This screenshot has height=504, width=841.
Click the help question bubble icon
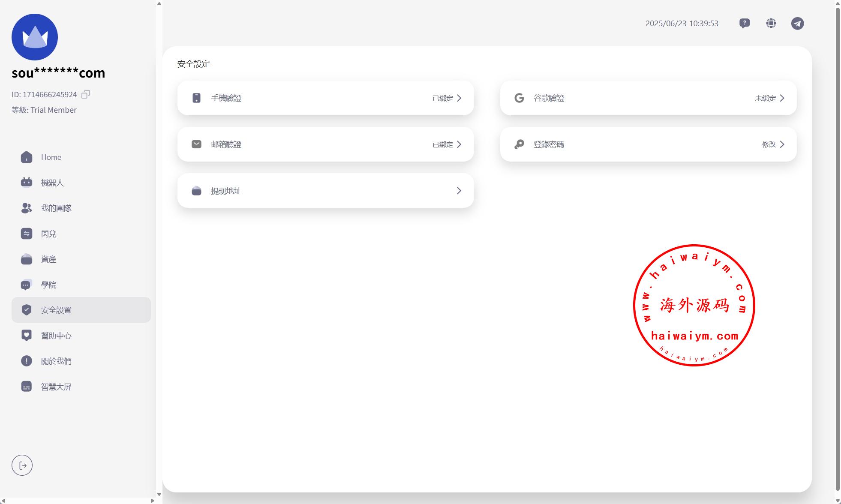[745, 23]
